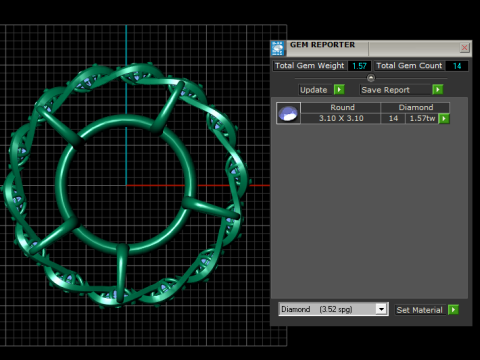The image size is (480, 360).
Task: Click the Total Gem Weight label
Action: pos(309,66)
